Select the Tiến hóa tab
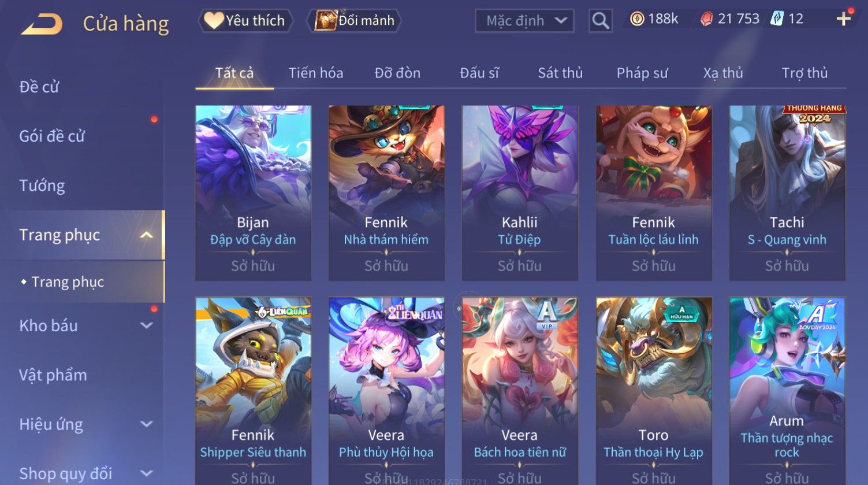 315,73
